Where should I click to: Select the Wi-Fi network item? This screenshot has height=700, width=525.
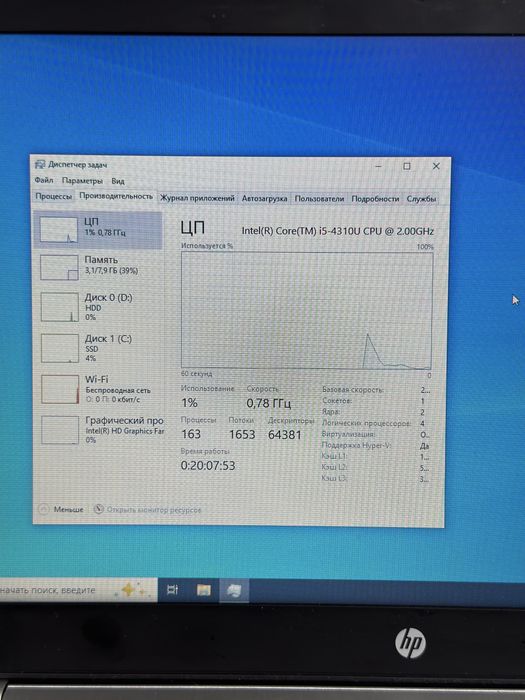98,389
